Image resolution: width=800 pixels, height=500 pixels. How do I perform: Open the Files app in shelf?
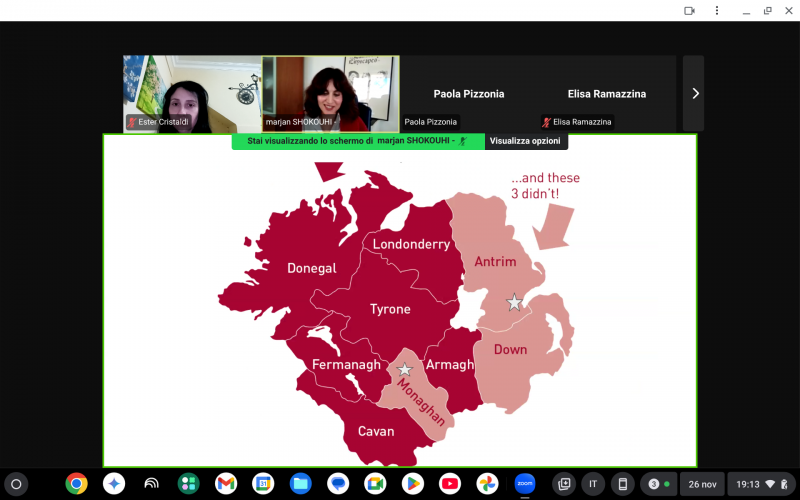300,484
